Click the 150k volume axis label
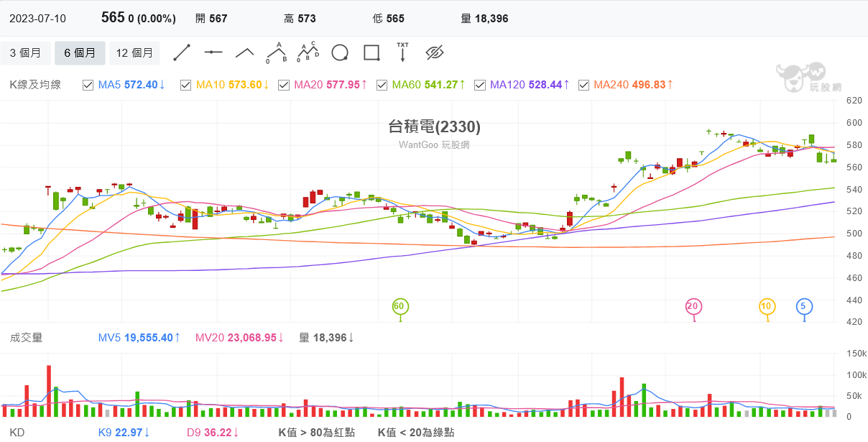Viewport: 868px width, 442px height. (x=857, y=354)
